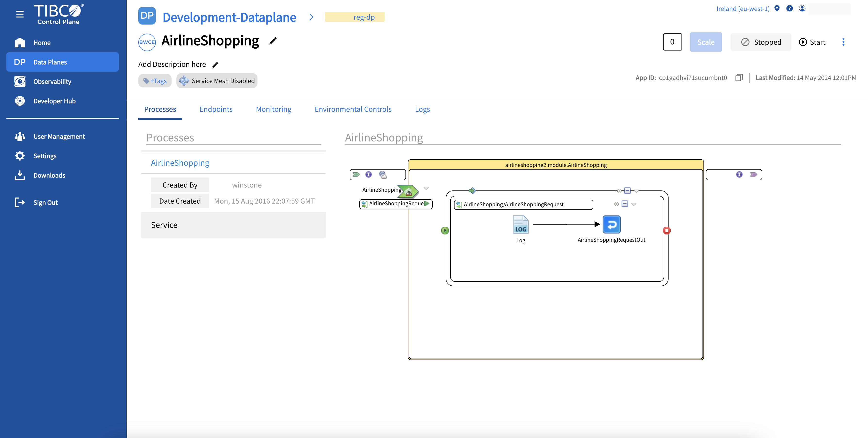Image resolution: width=868 pixels, height=438 pixels.
Task: Open the outer scope dropdown triangle
Action: [x=637, y=191]
